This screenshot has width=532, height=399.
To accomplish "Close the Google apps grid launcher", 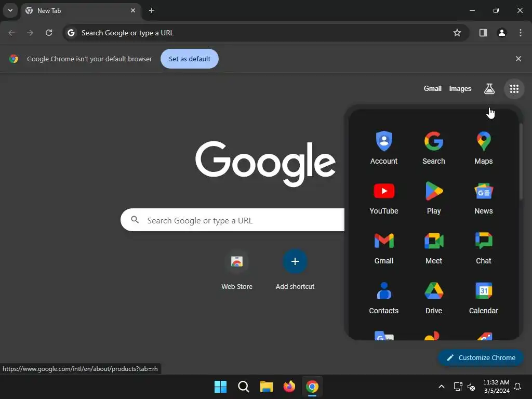I will 514,89.
